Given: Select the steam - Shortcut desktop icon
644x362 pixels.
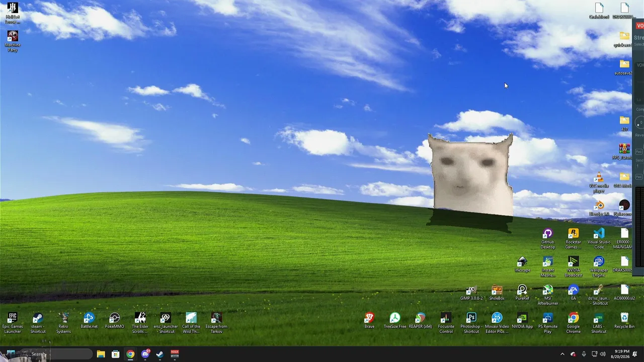Looking at the screenshot, I should point(38,322).
